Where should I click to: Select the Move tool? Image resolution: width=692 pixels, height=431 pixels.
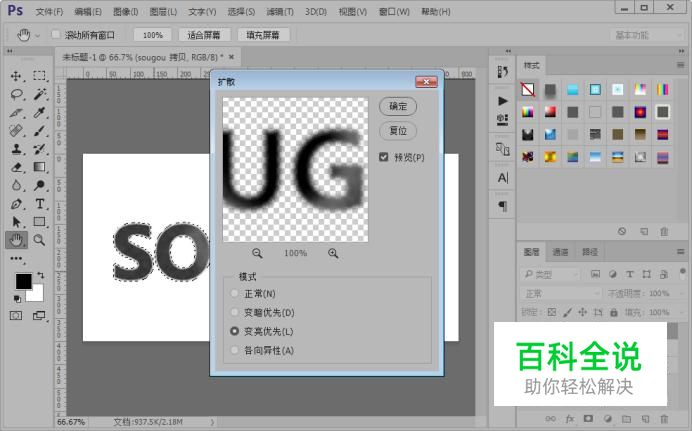tap(16, 76)
